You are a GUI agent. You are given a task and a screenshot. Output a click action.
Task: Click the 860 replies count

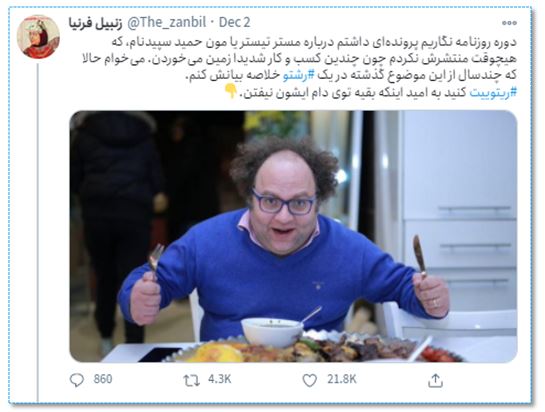click(x=103, y=379)
